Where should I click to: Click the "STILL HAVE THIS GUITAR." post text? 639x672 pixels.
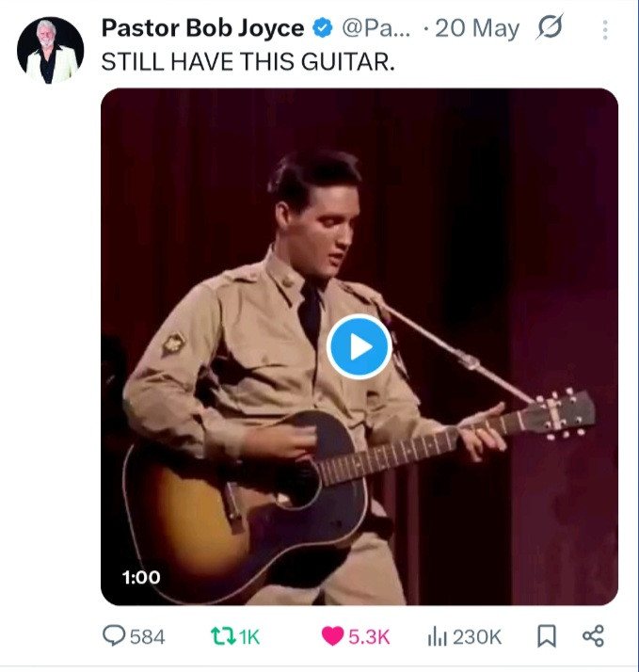coord(248,63)
